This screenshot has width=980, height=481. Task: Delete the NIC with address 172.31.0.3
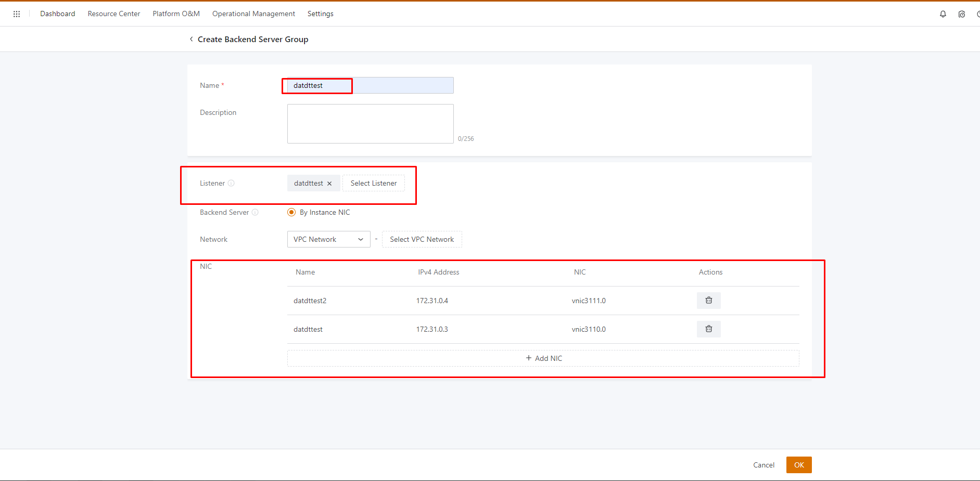pyautogui.click(x=708, y=329)
